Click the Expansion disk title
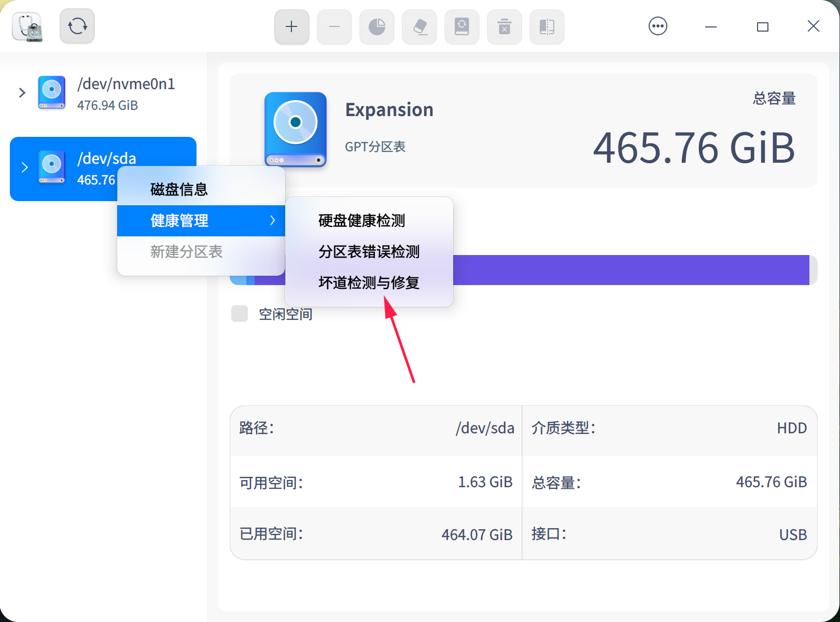This screenshot has width=840, height=622. (x=389, y=110)
